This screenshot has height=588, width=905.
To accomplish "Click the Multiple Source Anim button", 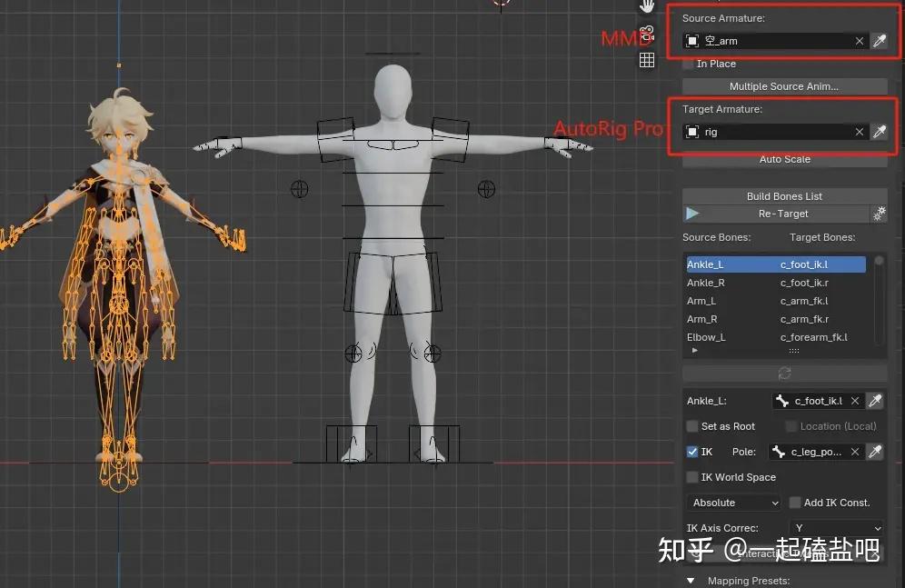I will click(x=783, y=86).
